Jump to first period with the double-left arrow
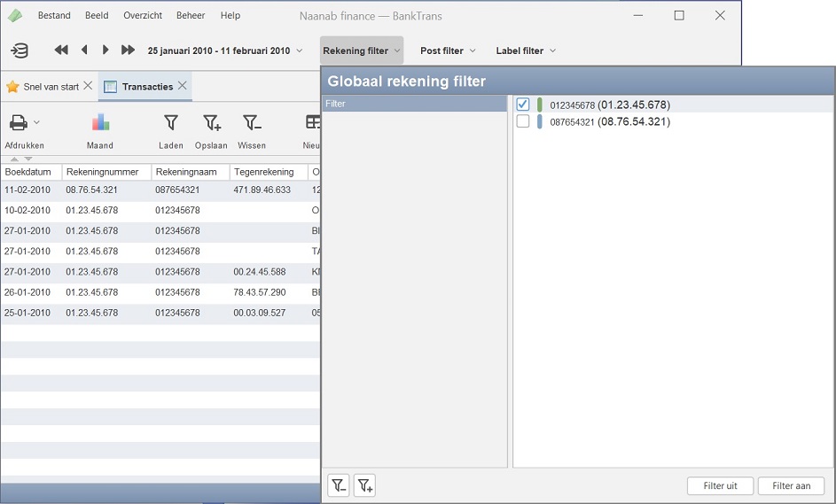The width and height of the screenshot is (836, 504). coord(61,50)
